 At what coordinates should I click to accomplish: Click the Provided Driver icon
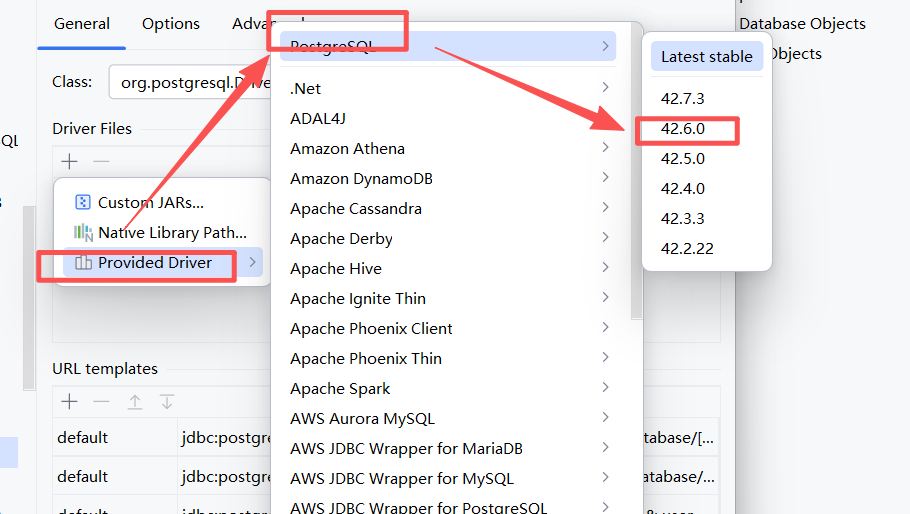point(83,263)
